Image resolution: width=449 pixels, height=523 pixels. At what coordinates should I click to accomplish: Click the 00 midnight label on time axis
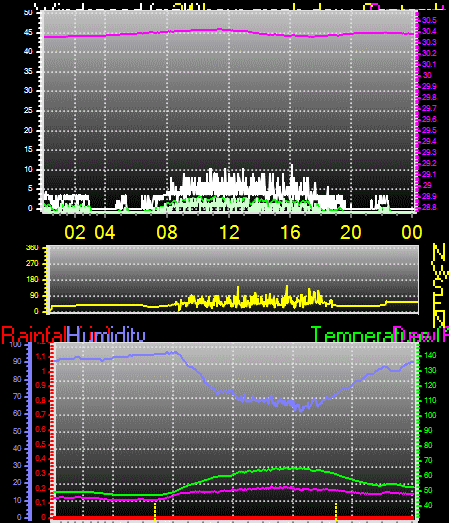click(412, 232)
